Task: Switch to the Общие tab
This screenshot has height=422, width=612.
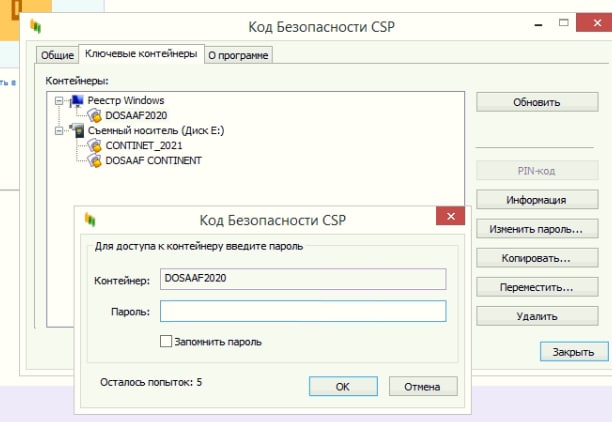Action: tap(57, 55)
